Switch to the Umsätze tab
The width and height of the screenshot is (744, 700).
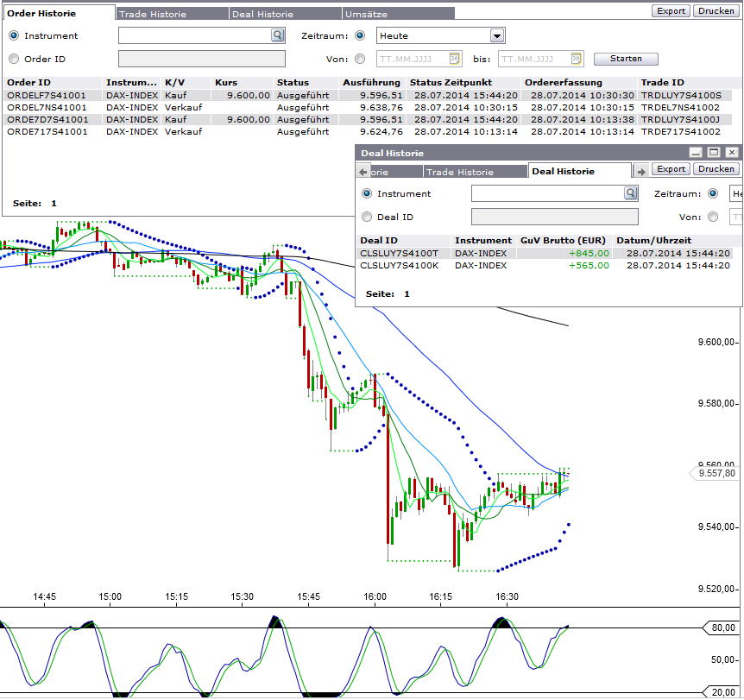398,14
